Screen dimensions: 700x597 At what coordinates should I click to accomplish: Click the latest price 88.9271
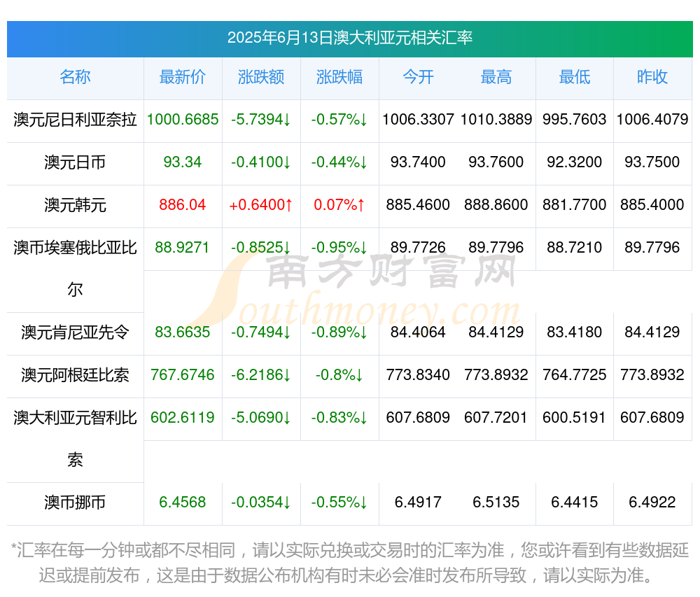pos(183,248)
